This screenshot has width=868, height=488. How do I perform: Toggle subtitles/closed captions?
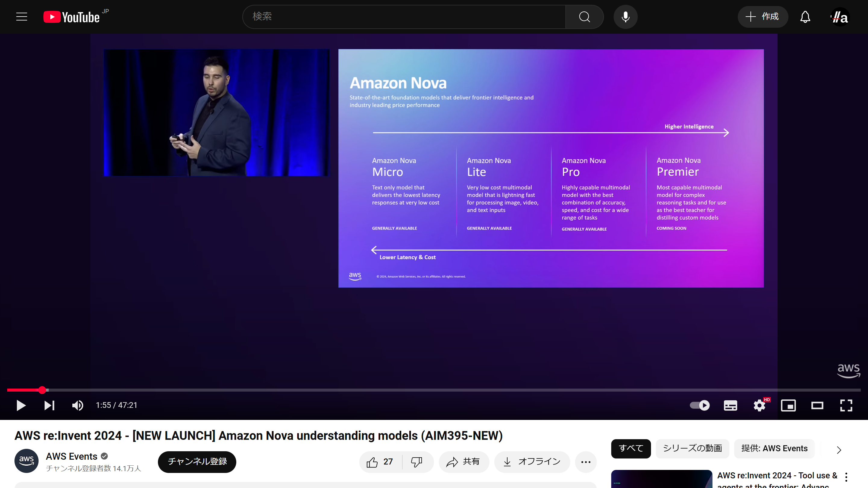[x=730, y=405]
